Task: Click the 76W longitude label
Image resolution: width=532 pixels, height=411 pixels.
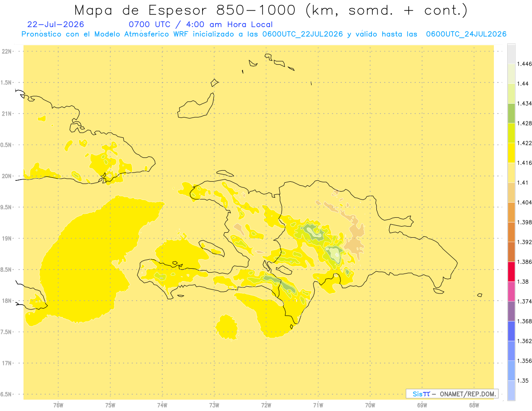Action: click(x=58, y=405)
